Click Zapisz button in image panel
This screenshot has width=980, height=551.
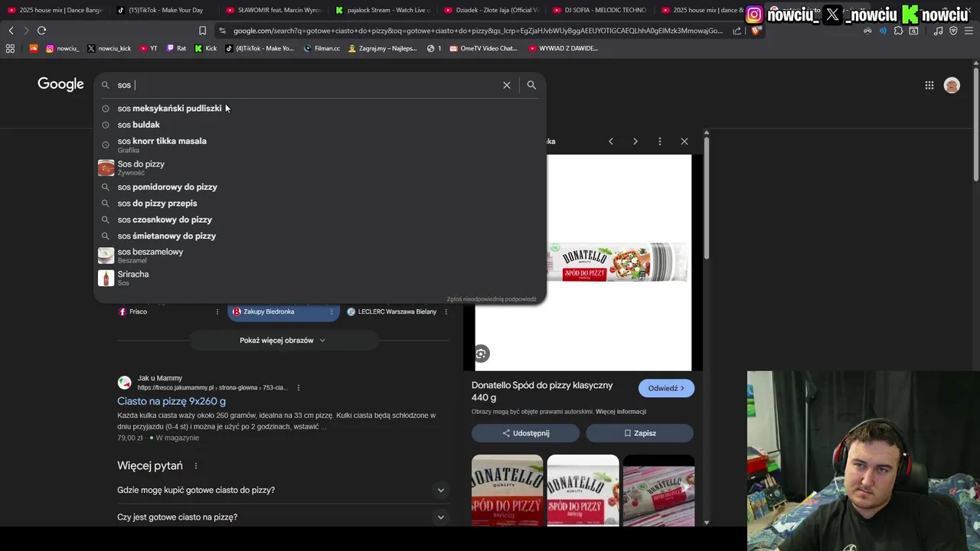640,433
